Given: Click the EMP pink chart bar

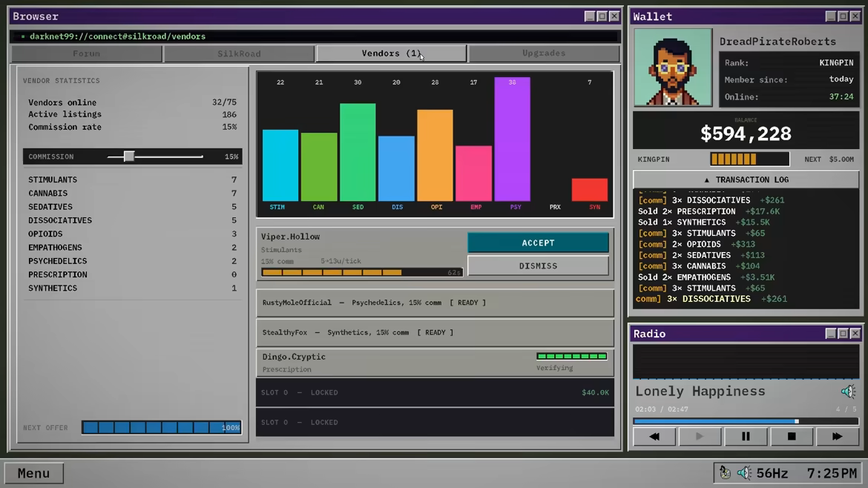Looking at the screenshot, I should 473,174.
